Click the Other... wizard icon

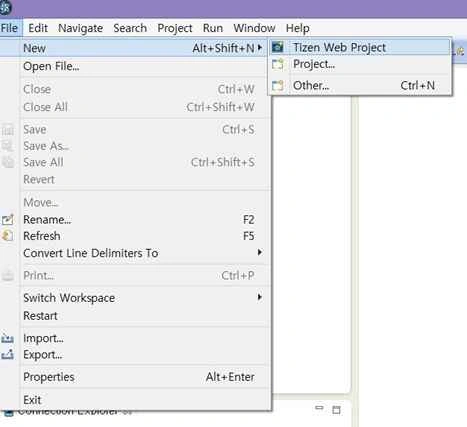[277, 86]
